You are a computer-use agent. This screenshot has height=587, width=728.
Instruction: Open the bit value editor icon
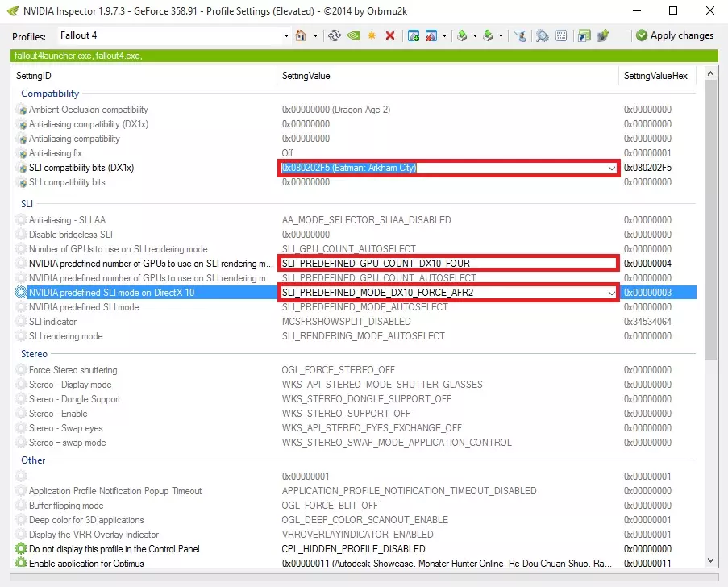click(x=561, y=35)
